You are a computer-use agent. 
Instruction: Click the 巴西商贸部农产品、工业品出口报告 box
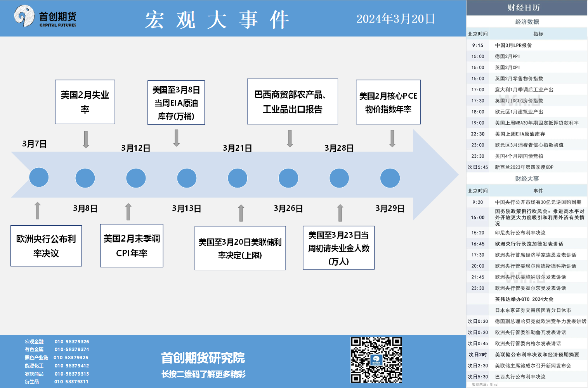pos(293,102)
